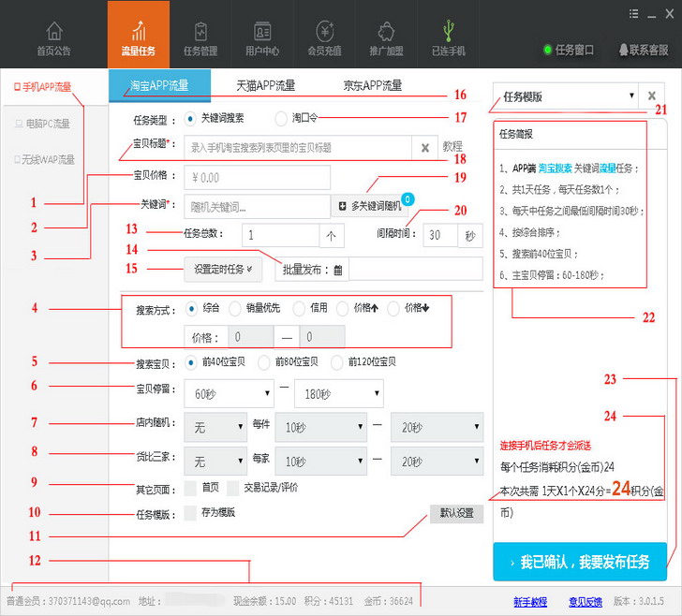Select 手机APP流量 in sidebar
The image size is (682, 616).
pyautogui.click(x=43, y=87)
